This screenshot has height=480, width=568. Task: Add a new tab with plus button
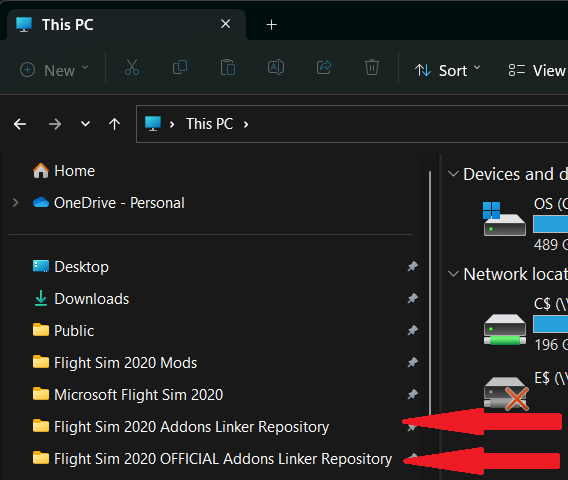click(271, 25)
